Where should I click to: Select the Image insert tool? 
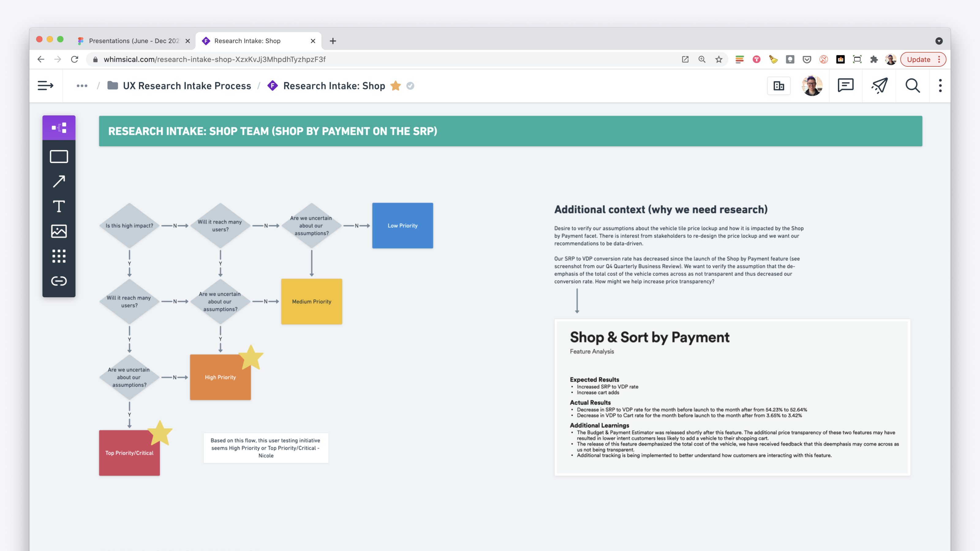[59, 231]
